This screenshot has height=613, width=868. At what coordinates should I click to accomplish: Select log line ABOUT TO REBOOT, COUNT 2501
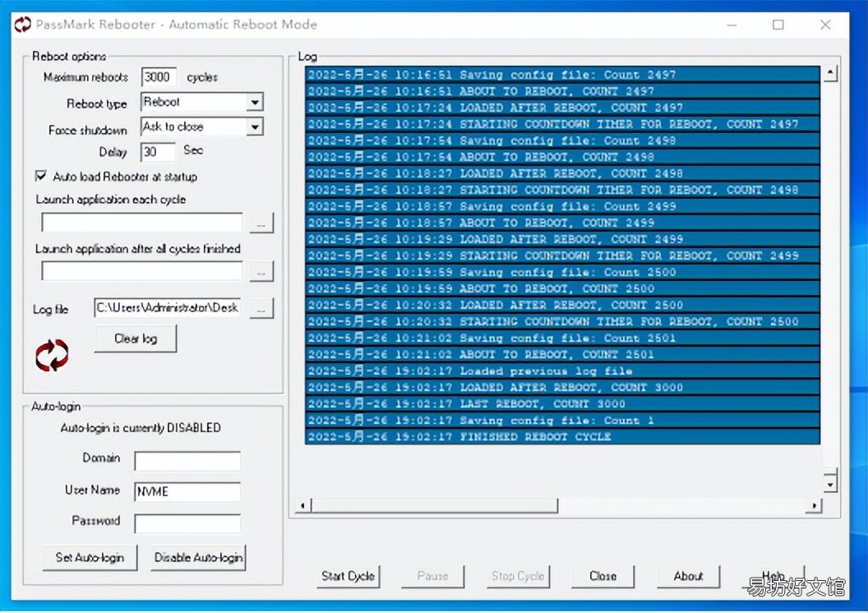(x=562, y=355)
